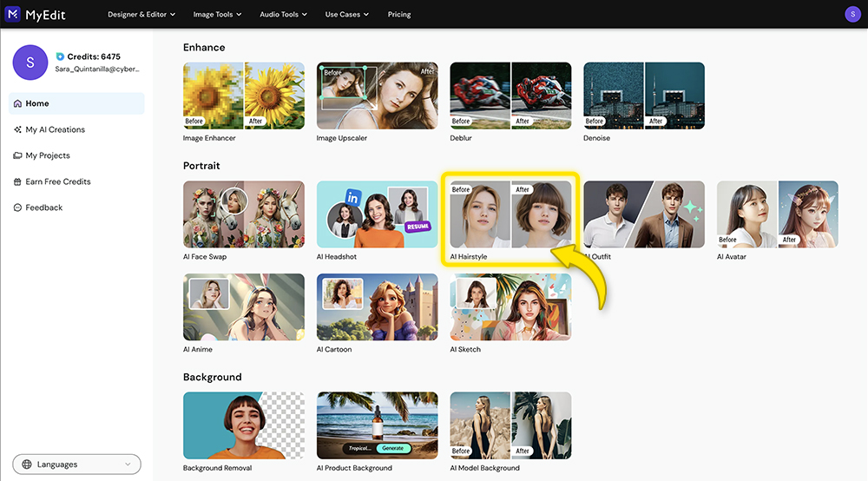Click the MyEdit logo icon
Viewport: 868px width, 481px height.
coord(12,14)
